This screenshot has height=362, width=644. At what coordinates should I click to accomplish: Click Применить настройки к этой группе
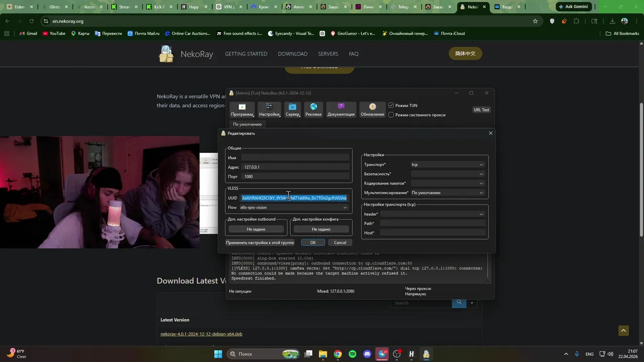(260, 242)
